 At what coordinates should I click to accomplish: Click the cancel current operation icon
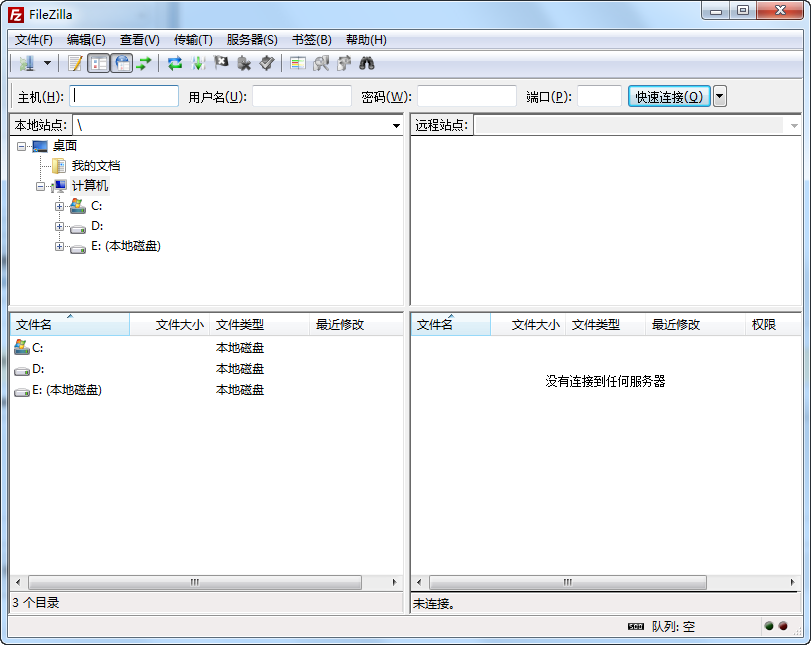[221, 63]
